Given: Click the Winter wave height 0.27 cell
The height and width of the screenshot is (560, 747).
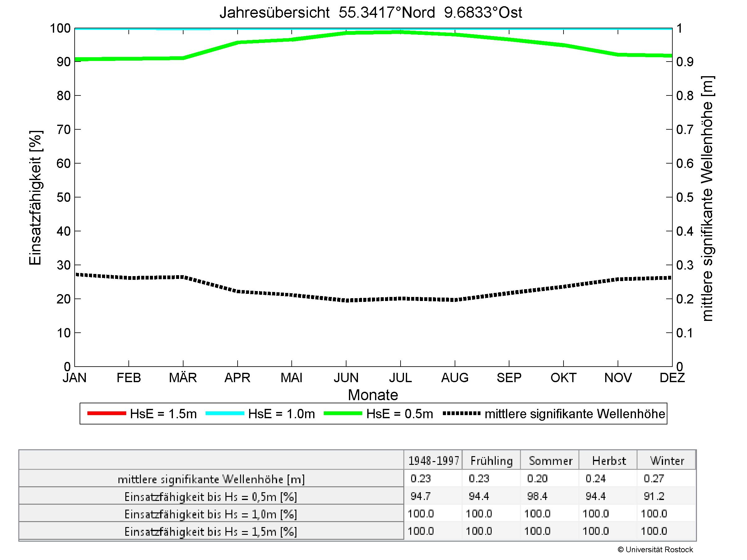Looking at the screenshot, I should pyautogui.click(x=654, y=479).
